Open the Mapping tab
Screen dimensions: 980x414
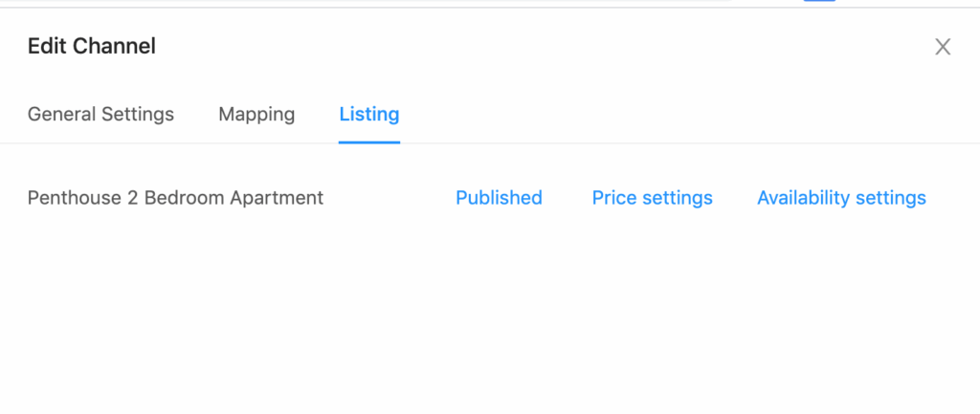256,115
